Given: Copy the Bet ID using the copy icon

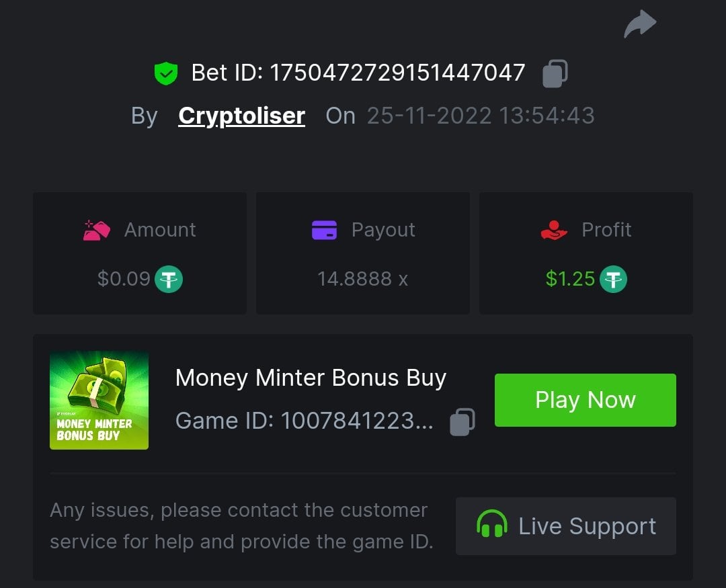Looking at the screenshot, I should [x=555, y=73].
